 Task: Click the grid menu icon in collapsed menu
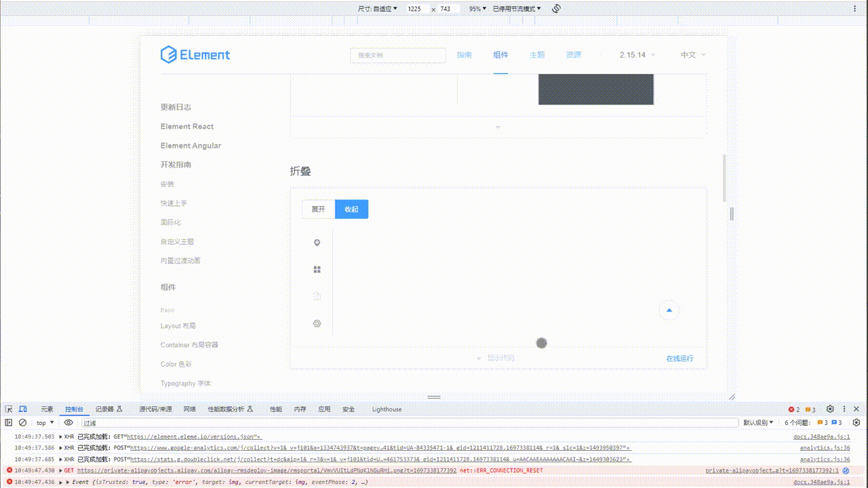317,270
